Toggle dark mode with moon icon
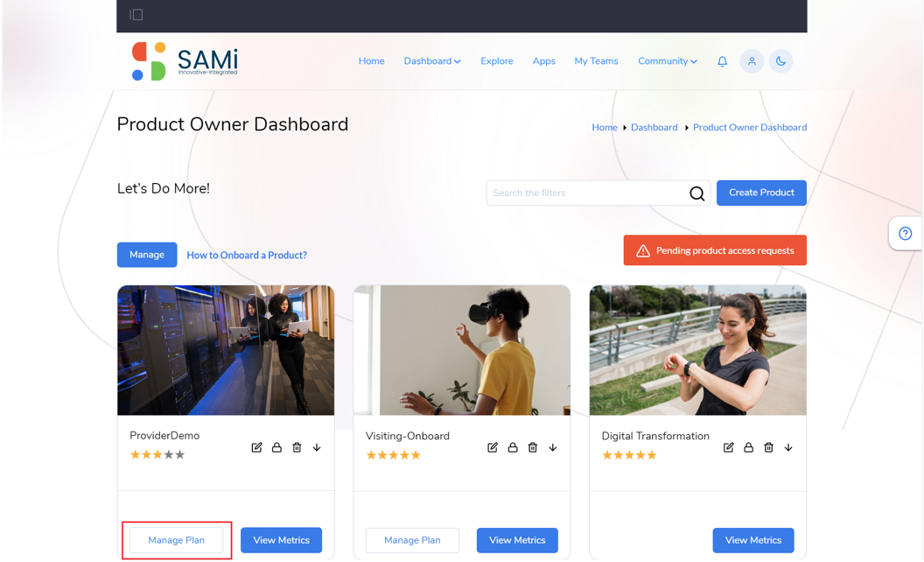This screenshot has height=562, width=924. click(780, 61)
